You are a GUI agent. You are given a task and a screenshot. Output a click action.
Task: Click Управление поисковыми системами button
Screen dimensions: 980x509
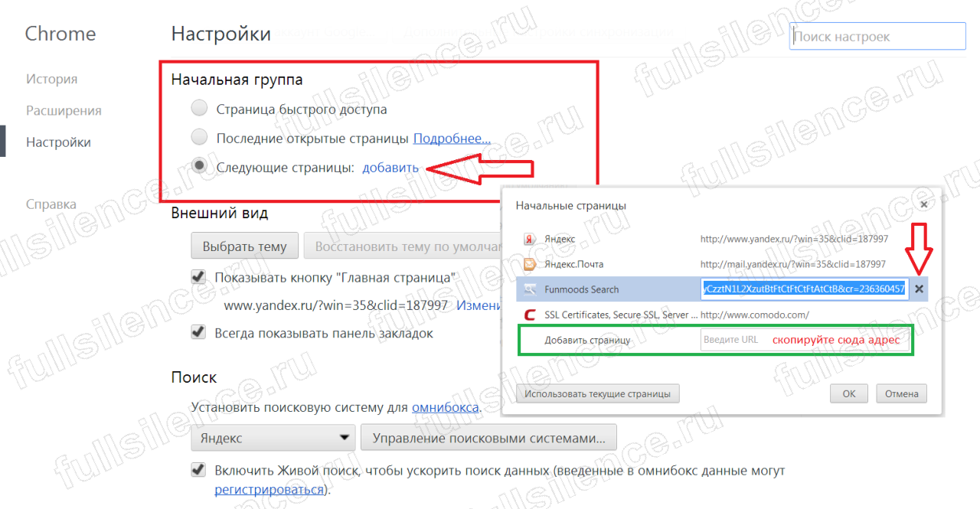pos(488,438)
